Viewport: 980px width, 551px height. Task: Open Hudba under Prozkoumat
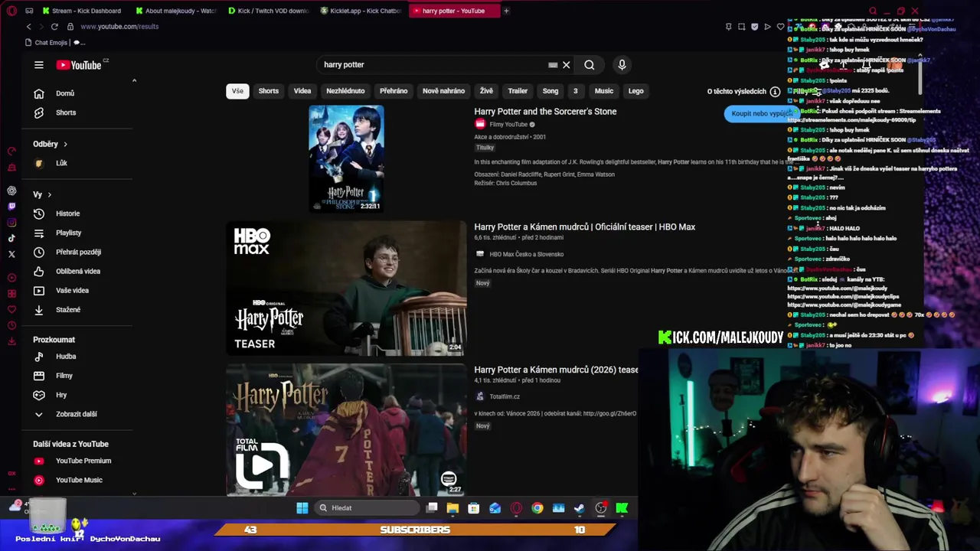pyautogui.click(x=64, y=357)
